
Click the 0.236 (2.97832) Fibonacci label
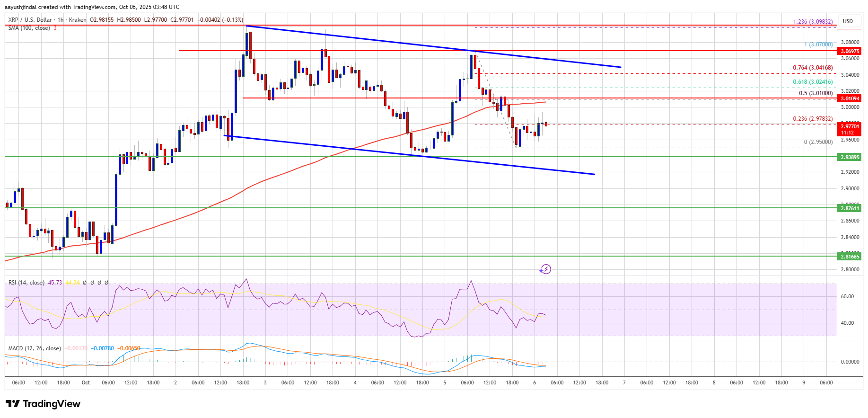pyautogui.click(x=813, y=119)
